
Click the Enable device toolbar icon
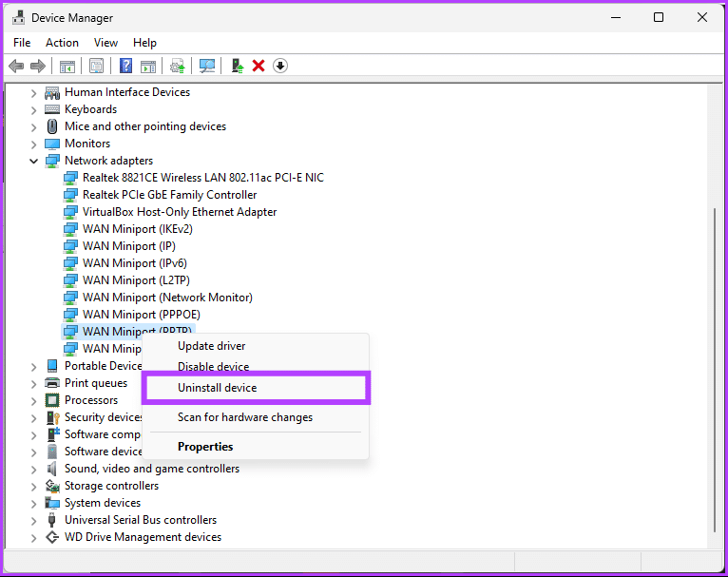pyautogui.click(x=238, y=66)
